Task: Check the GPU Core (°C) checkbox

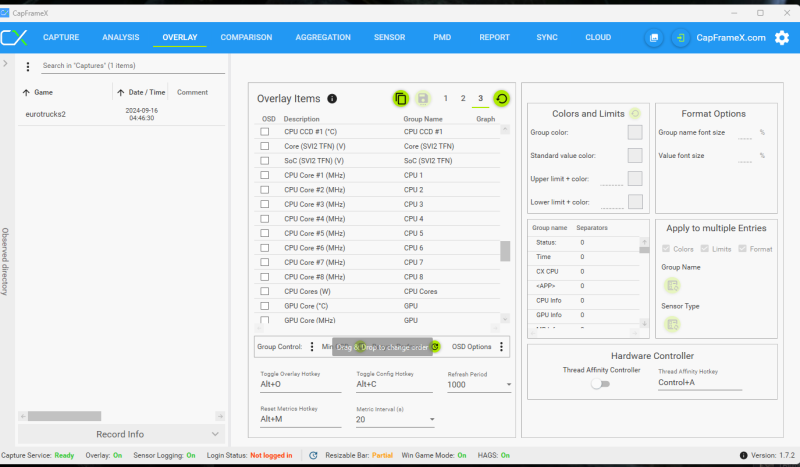Action: (x=264, y=306)
